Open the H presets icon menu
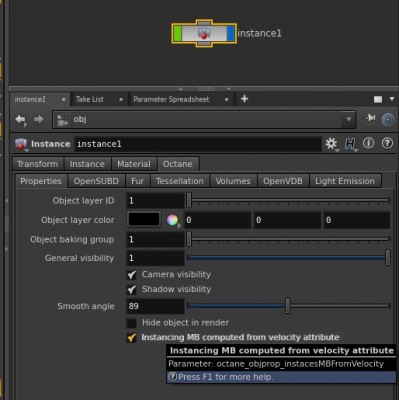The height and width of the screenshot is (400, 399). 350,144
